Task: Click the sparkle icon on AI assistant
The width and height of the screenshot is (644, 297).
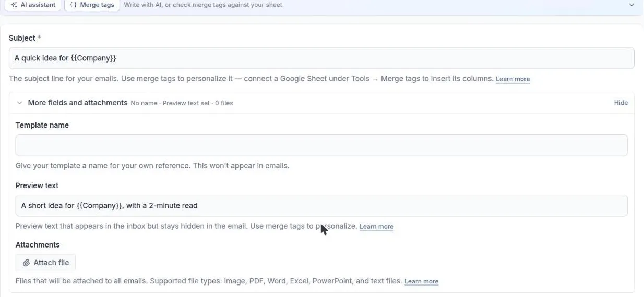Action: point(14,5)
